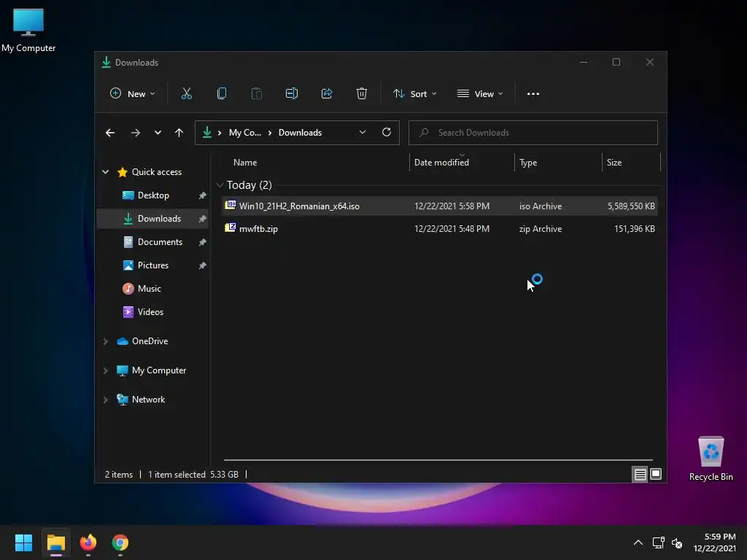Open Pictures in navigation pane
The image size is (747, 560).
pyautogui.click(x=153, y=265)
